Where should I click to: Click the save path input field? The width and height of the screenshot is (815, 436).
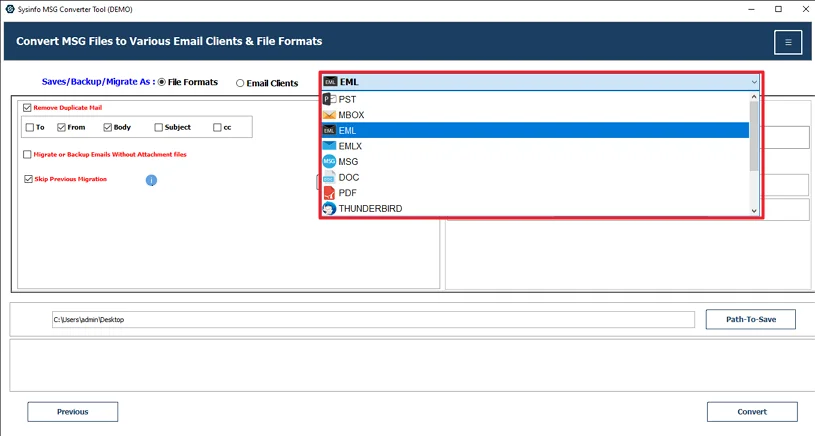[x=373, y=320]
